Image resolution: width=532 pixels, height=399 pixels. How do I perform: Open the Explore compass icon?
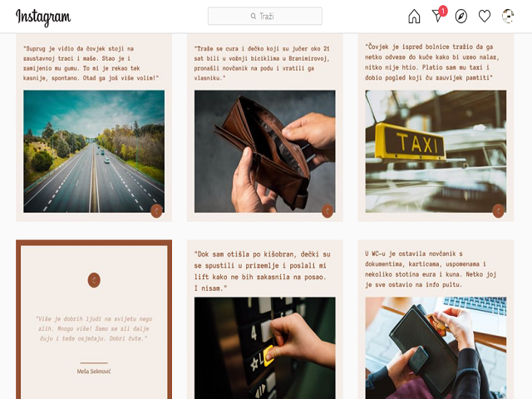(461, 17)
